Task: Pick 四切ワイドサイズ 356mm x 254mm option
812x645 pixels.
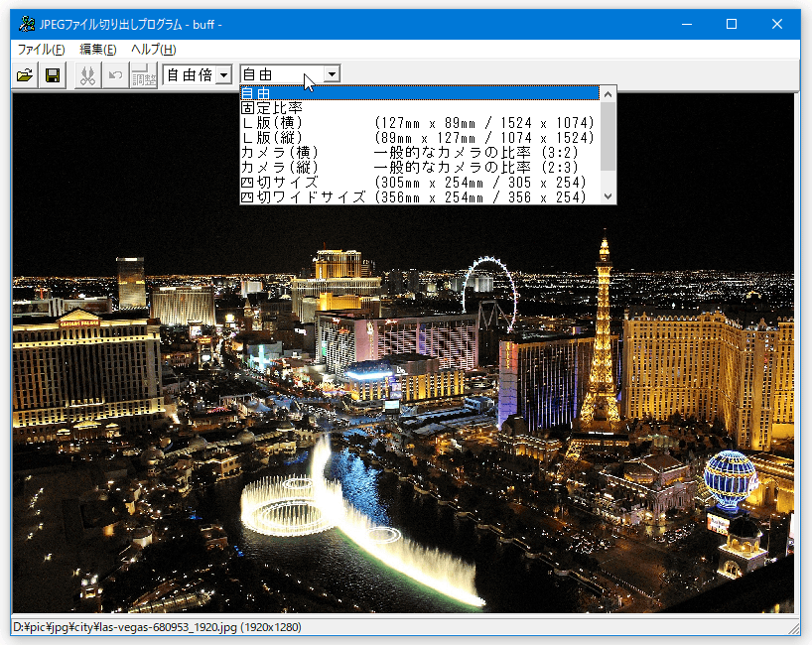Action: pos(420,196)
